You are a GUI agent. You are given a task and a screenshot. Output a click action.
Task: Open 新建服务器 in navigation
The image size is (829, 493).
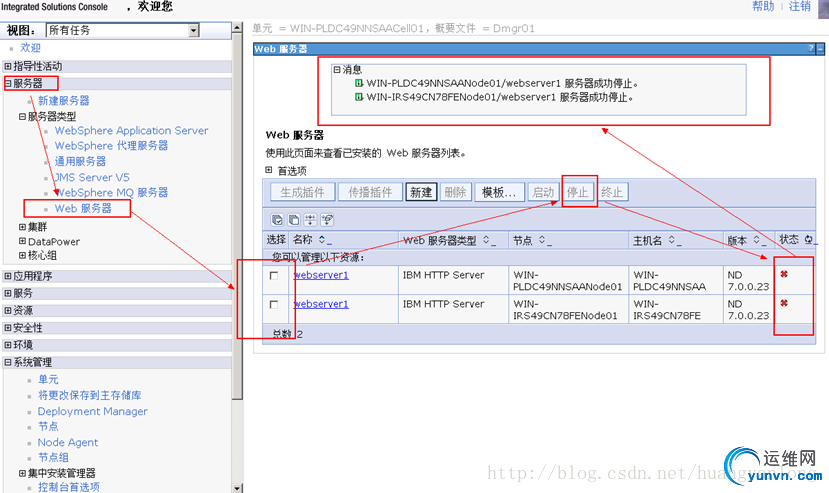(63, 101)
